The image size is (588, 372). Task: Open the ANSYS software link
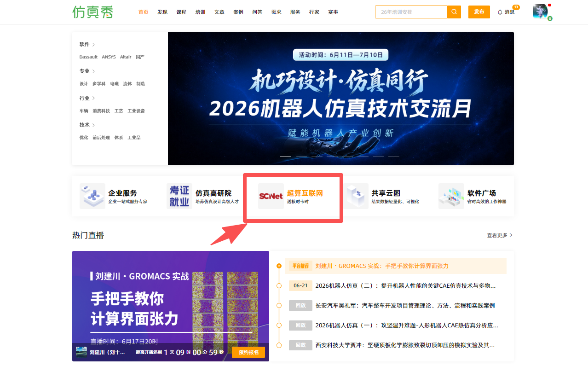click(109, 57)
